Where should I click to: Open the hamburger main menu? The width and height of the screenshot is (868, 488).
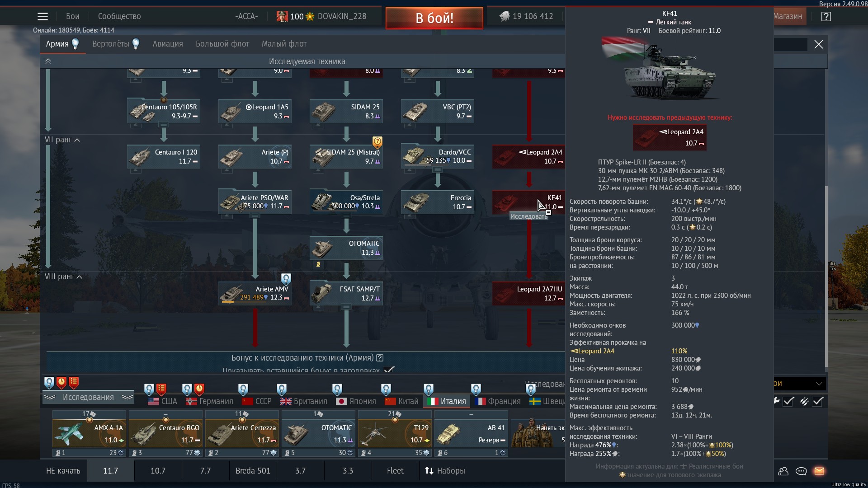pos(42,17)
